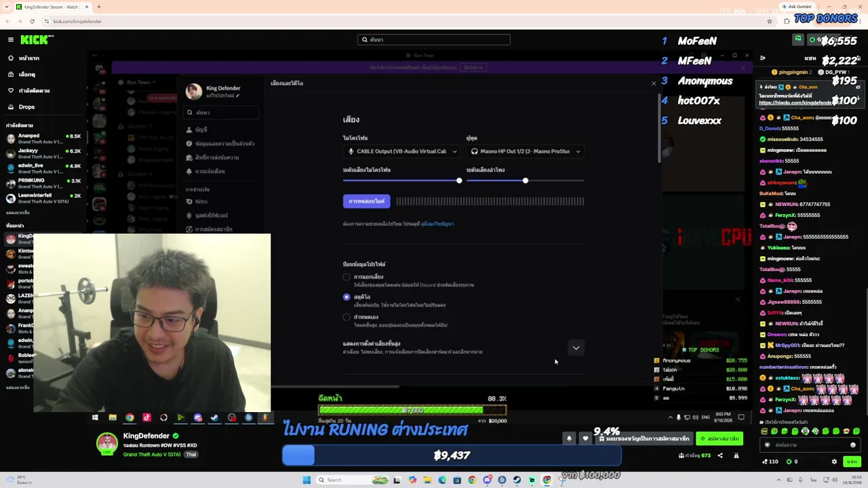Click the Windows Start button
This screenshot has width=868, height=488.
coord(307,480)
